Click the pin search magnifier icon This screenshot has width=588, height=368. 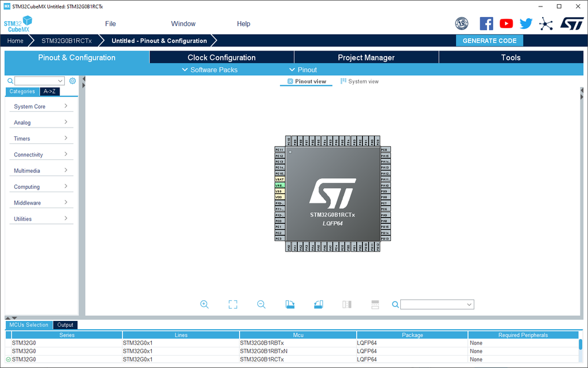pyautogui.click(x=396, y=305)
